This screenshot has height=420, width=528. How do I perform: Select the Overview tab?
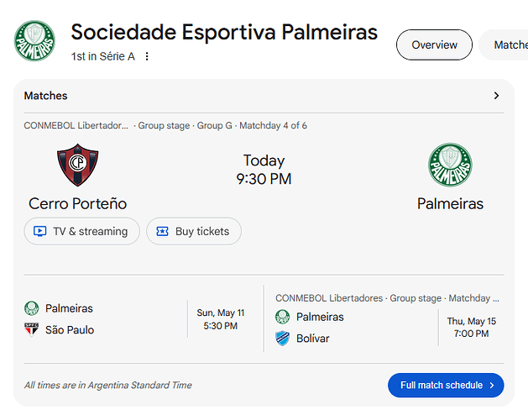pyautogui.click(x=434, y=45)
